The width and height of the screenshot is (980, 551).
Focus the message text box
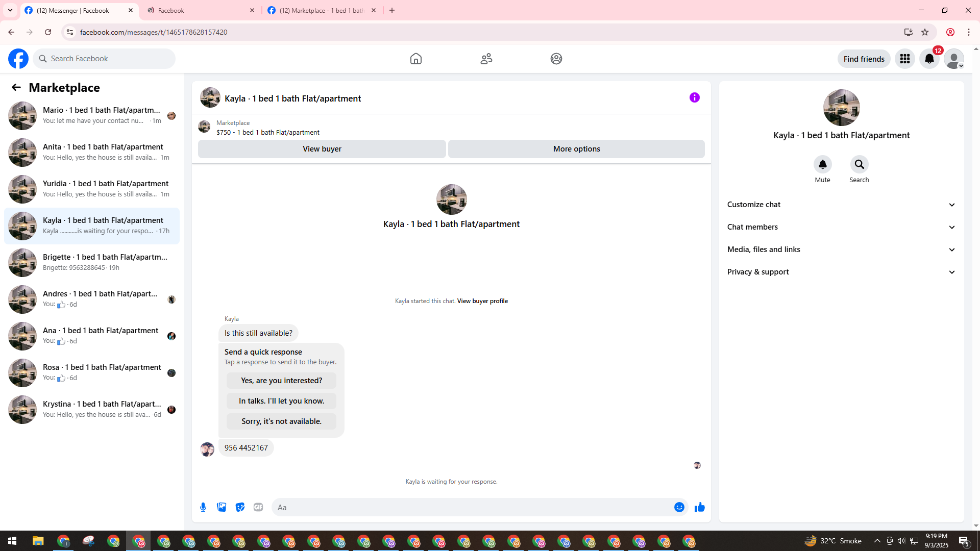tap(474, 507)
